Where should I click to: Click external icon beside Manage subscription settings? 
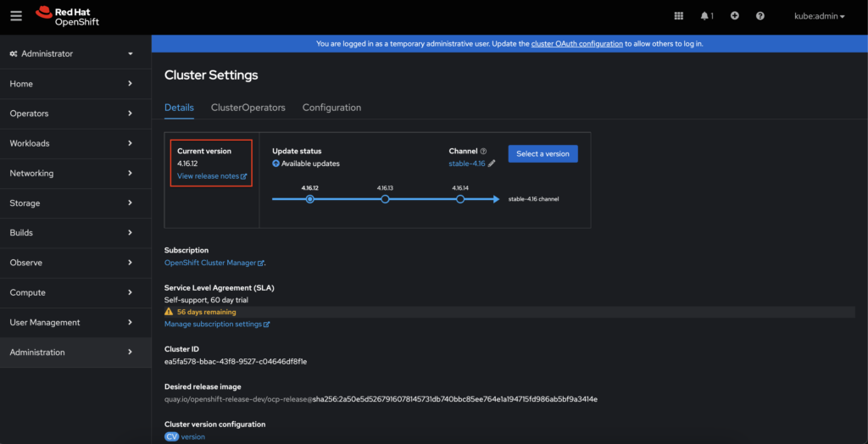[267, 325]
